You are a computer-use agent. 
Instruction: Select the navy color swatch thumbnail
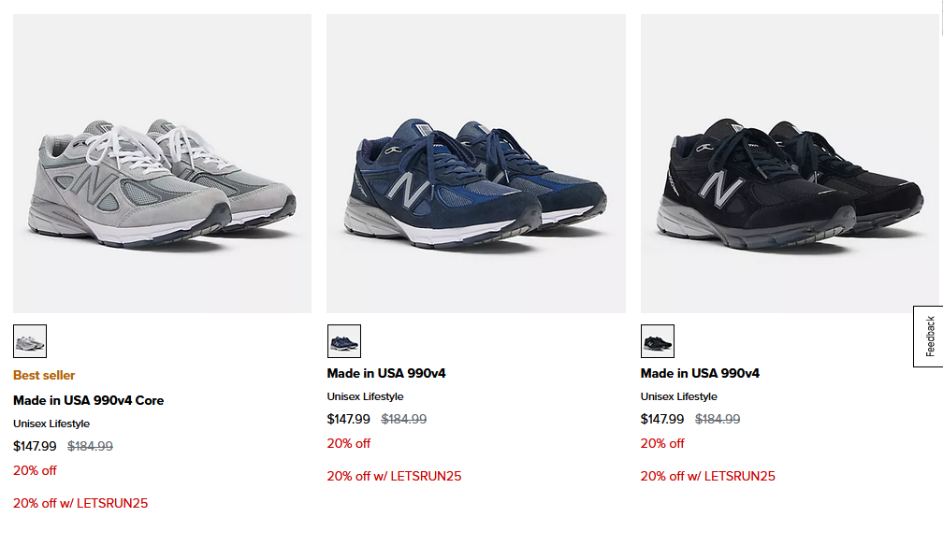pos(344,341)
